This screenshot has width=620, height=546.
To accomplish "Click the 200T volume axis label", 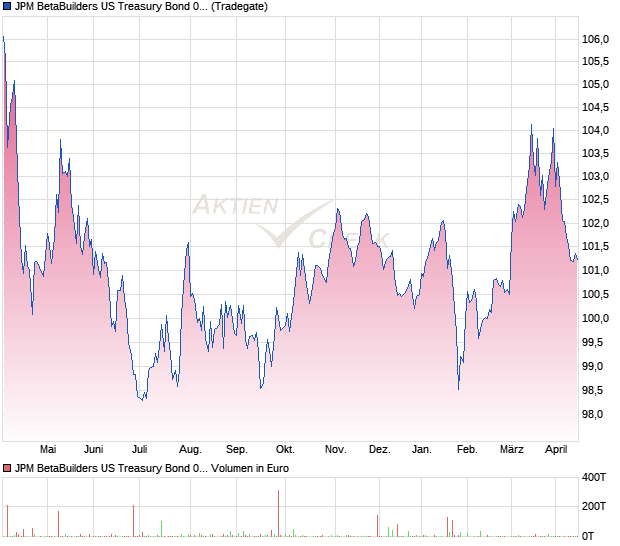I will pos(594,506).
